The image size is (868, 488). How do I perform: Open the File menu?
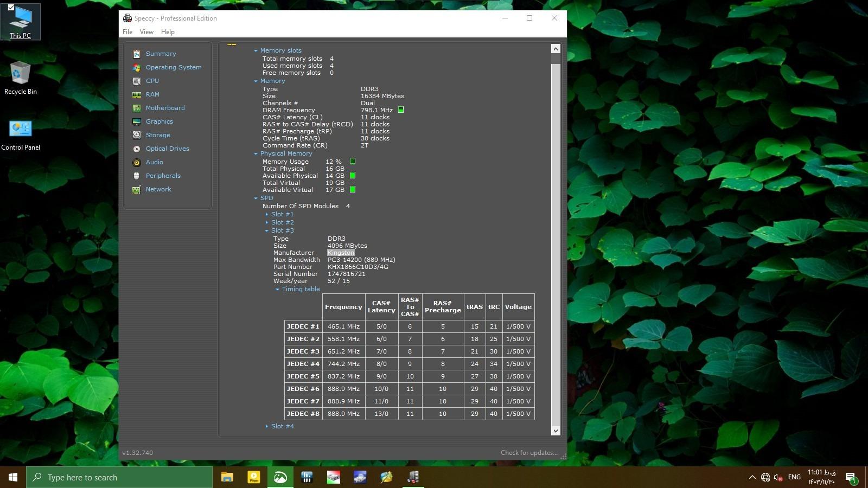pyautogui.click(x=127, y=32)
